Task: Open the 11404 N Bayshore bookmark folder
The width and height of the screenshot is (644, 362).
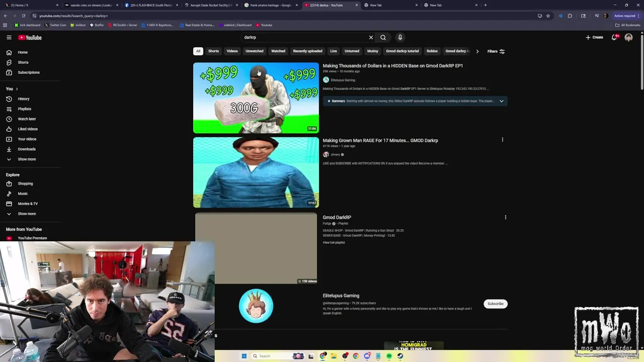Action: [157, 25]
